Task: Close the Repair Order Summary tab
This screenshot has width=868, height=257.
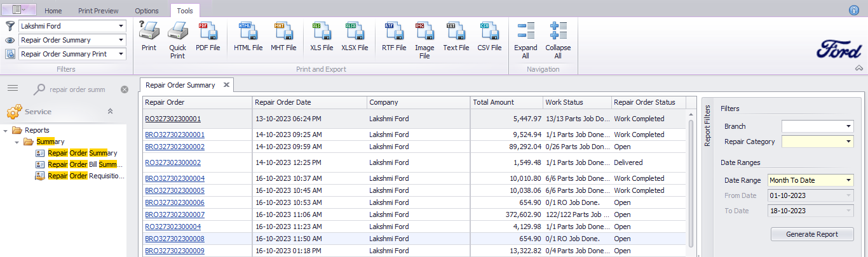Action: 226,84
